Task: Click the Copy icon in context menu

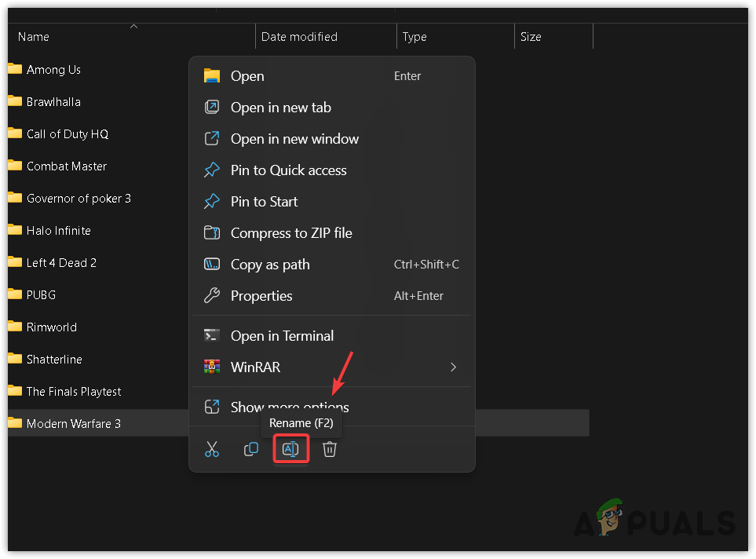Action: [x=251, y=450]
